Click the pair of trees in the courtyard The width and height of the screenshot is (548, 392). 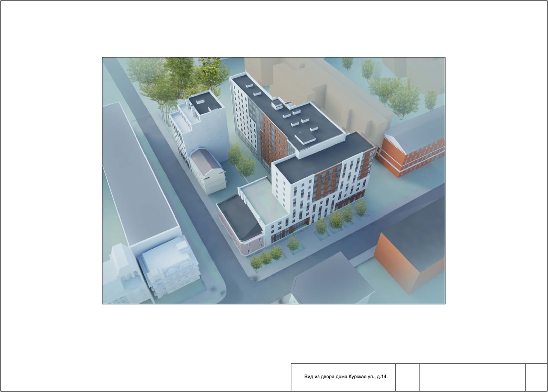(241, 160)
